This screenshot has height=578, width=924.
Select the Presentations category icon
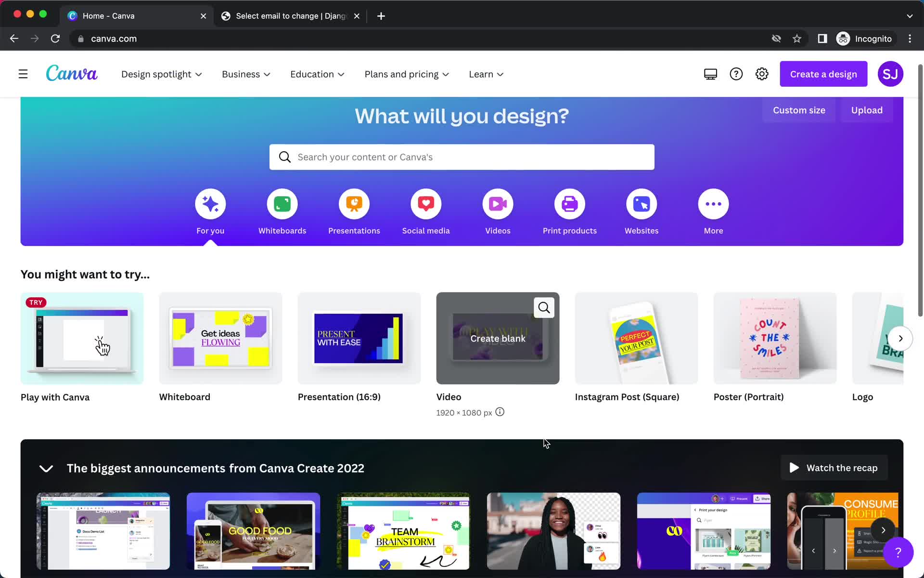(354, 204)
